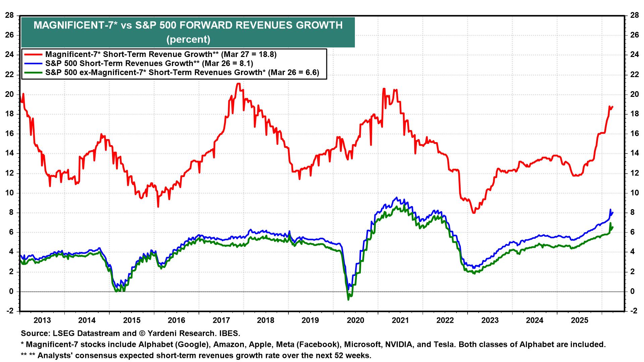Click the 2013 x-axis year label
644x362 pixels.
42,320
